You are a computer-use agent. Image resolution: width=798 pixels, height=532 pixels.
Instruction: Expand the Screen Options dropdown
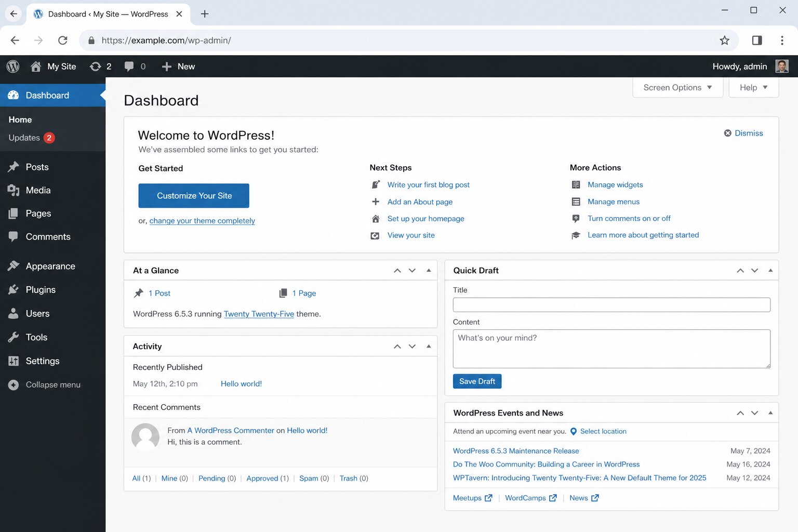(x=677, y=87)
